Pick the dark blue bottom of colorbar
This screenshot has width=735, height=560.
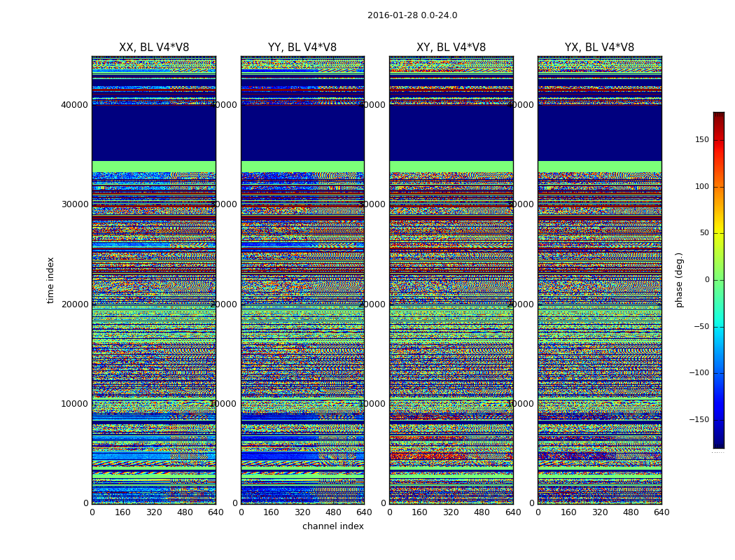coord(718,444)
